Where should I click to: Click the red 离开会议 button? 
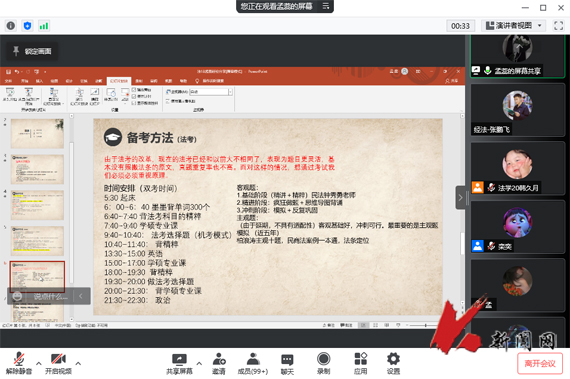click(x=540, y=363)
